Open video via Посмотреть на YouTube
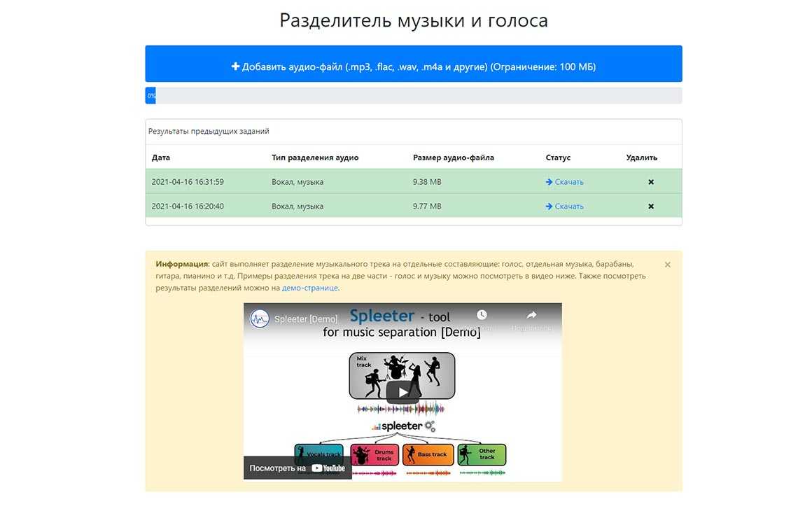The height and width of the screenshot is (532, 798). 297,468
